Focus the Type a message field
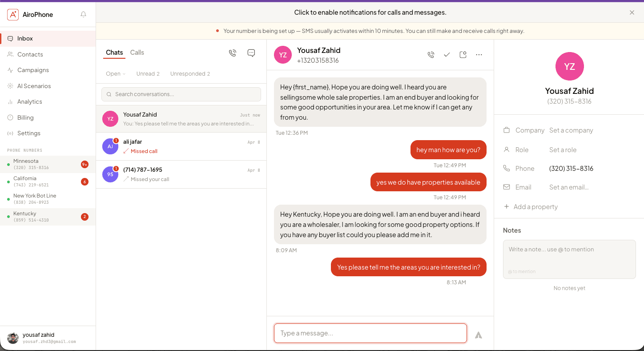 click(x=370, y=333)
